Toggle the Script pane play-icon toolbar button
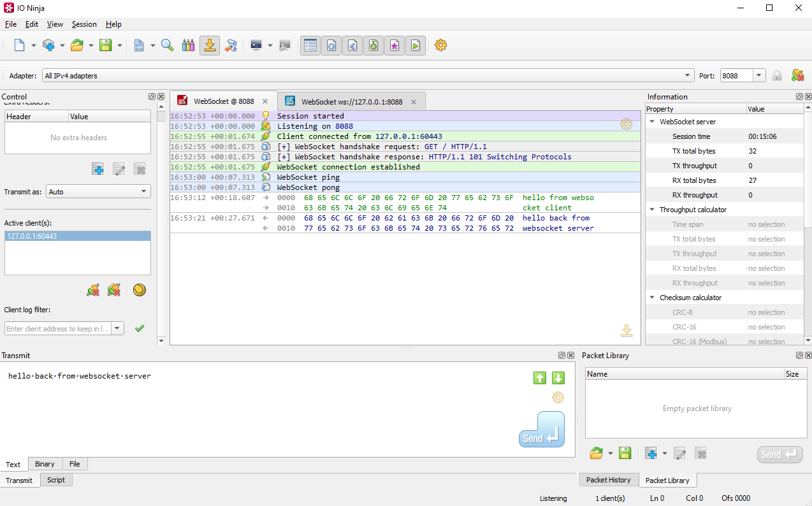Screen dimensions: 812x506 click(416, 45)
